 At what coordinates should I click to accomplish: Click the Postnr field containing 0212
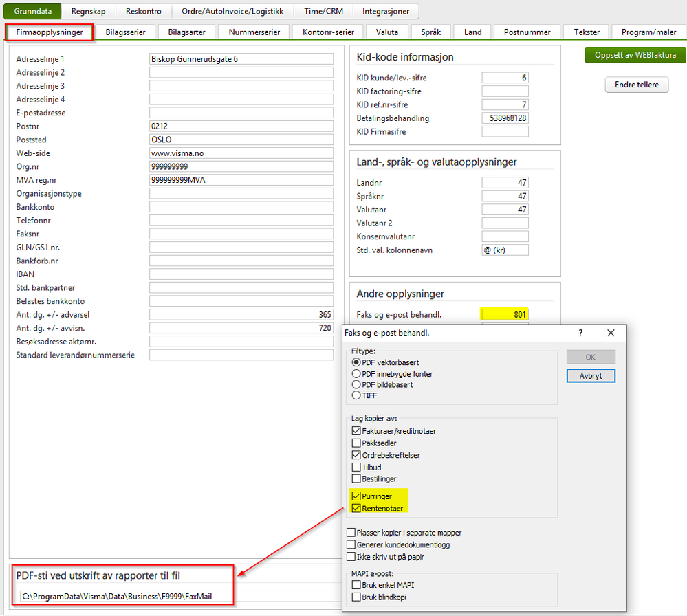(x=241, y=126)
